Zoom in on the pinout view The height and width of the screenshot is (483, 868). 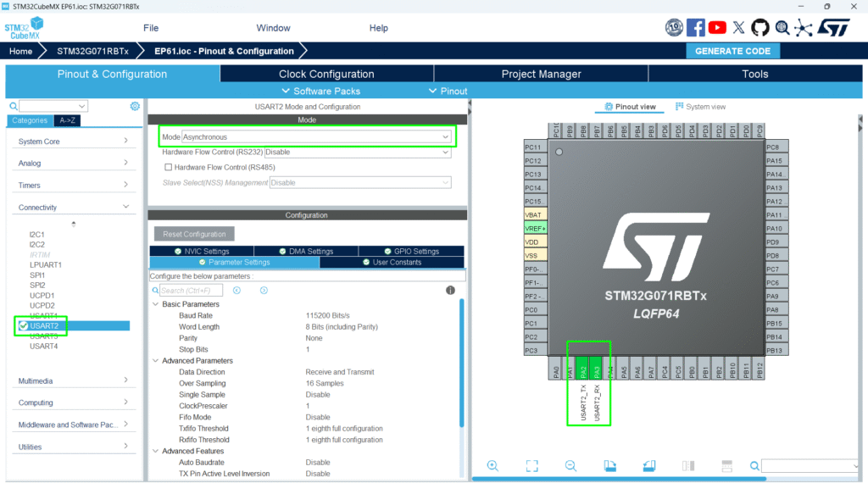492,465
